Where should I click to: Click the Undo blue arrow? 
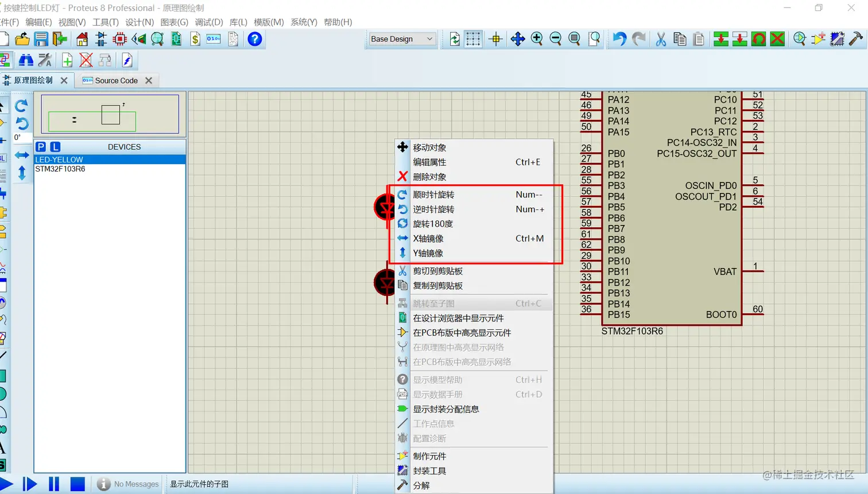619,39
